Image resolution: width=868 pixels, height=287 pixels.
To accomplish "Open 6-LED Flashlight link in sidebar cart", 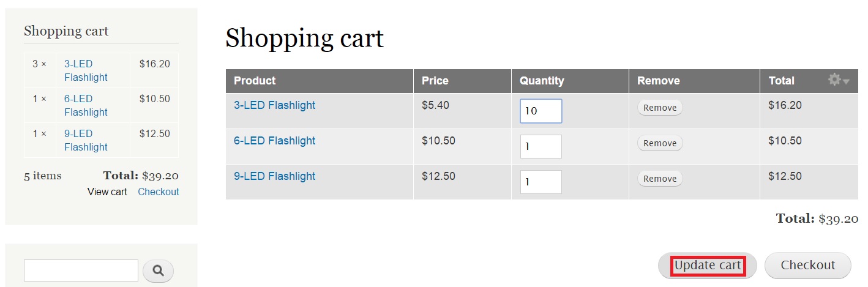I will tap(86, 105).
